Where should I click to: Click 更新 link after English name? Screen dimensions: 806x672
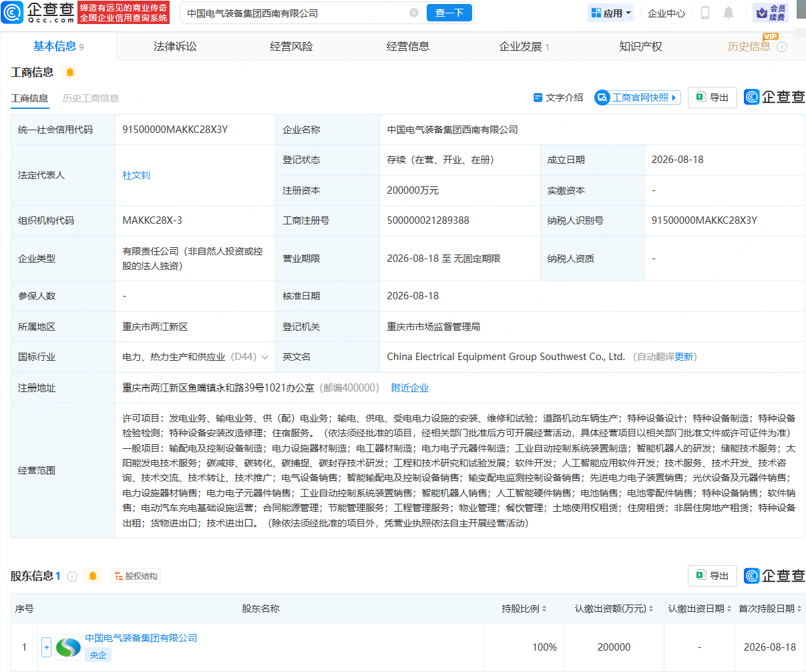click(x=684, y=357)
